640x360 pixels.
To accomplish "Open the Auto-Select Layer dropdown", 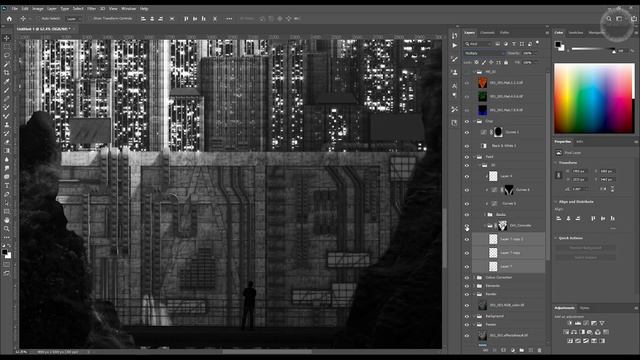I will coord(73,18).
